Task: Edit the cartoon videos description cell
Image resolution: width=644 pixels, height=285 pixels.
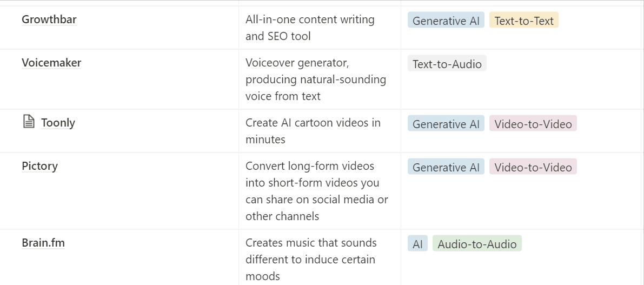Action: [320, 131]
